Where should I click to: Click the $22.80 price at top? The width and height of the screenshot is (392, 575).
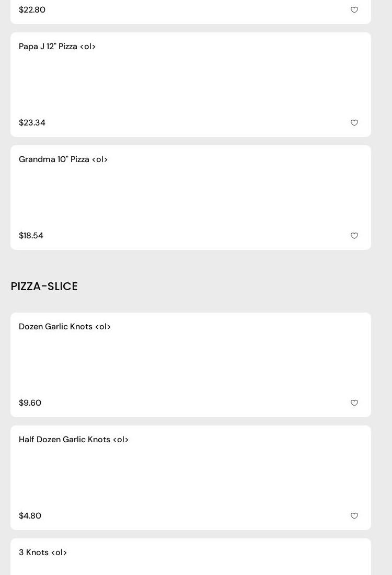click(x=32, y=10)
